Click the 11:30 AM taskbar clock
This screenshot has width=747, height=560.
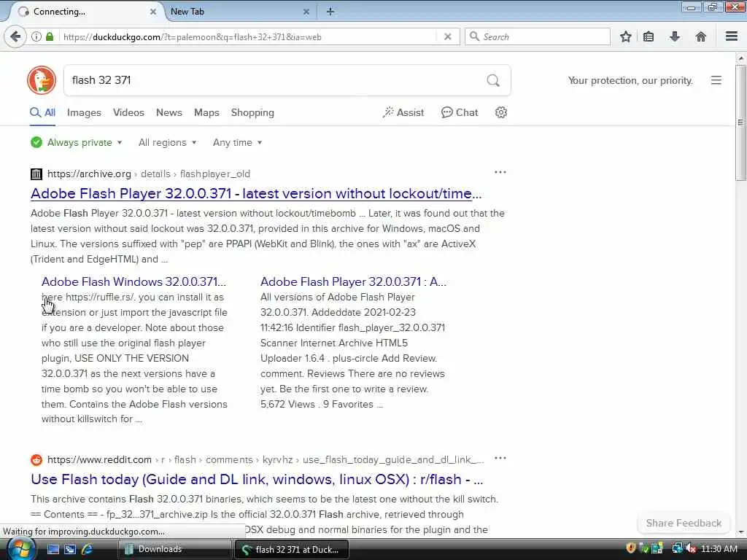719,549
